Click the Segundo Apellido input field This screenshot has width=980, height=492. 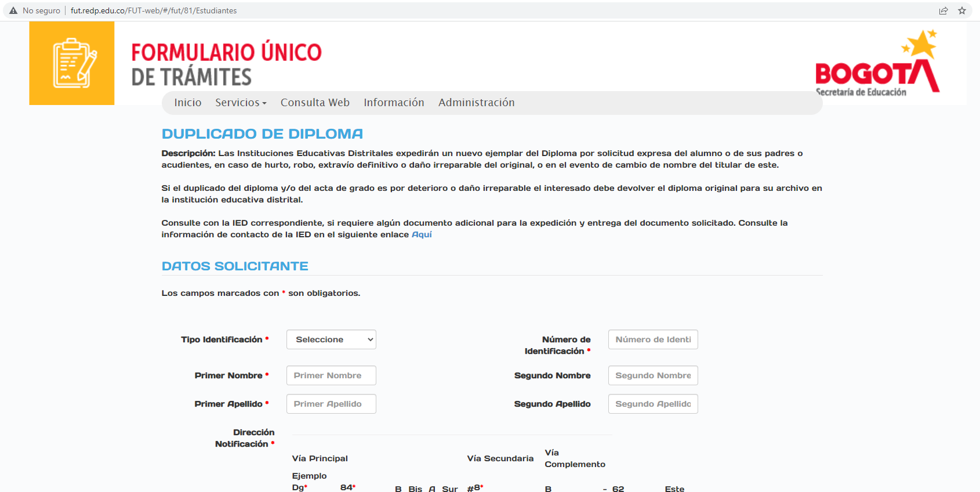point(653,404)
